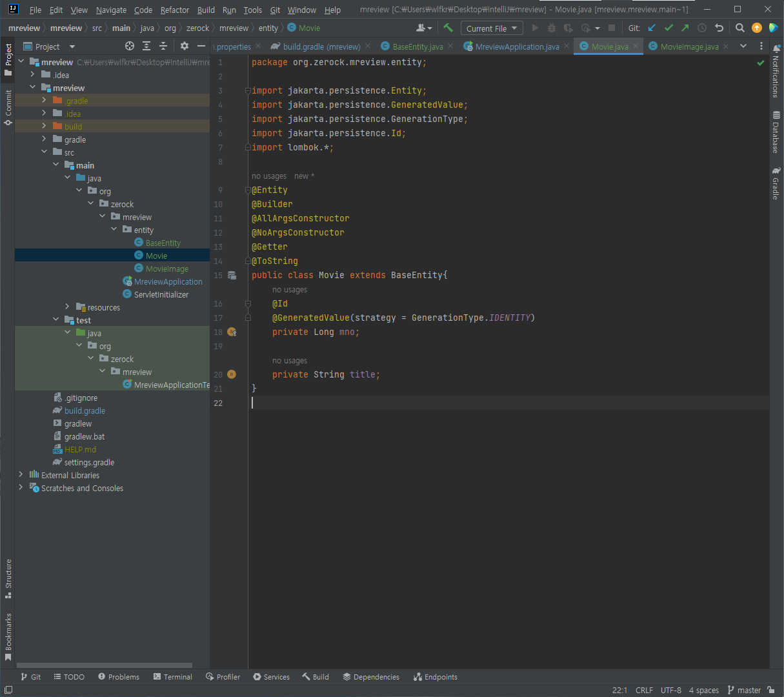Switch to the MovieImage.java tab
The image size is (784, 697).
(689, 46)
